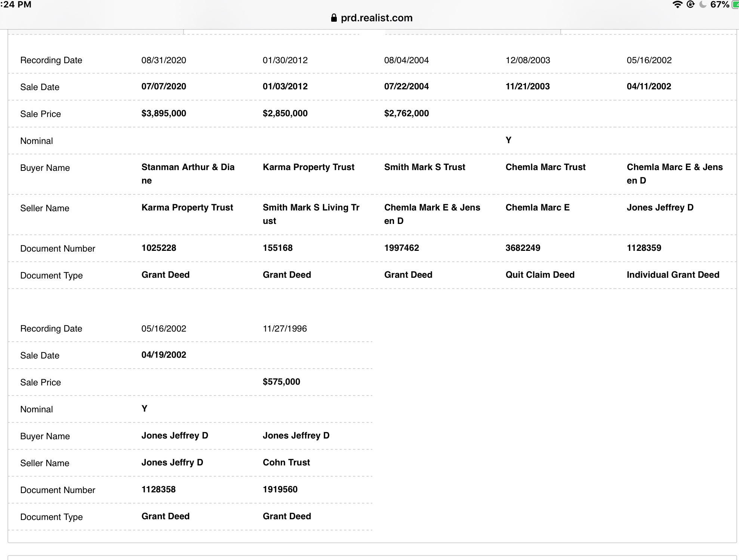Screen dimensions: 739x560
Task: Click sale date 11/21/2003
Action: click(528, 86)
